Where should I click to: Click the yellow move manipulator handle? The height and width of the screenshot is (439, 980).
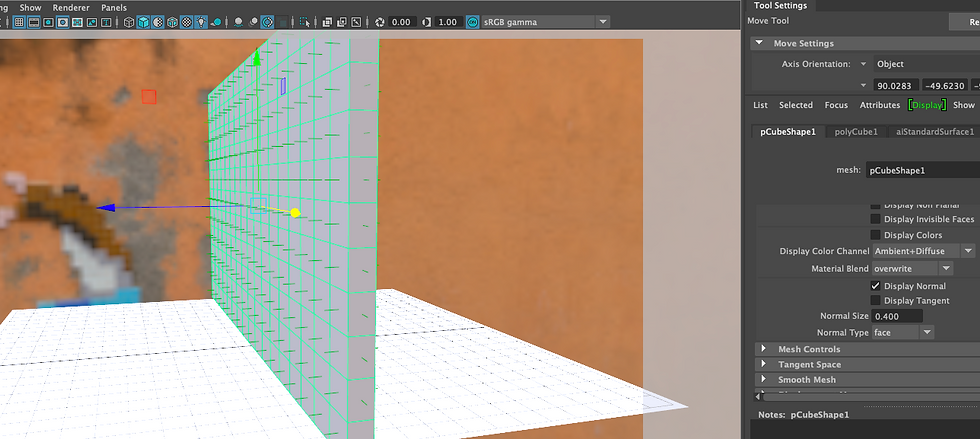coord(295,213)
